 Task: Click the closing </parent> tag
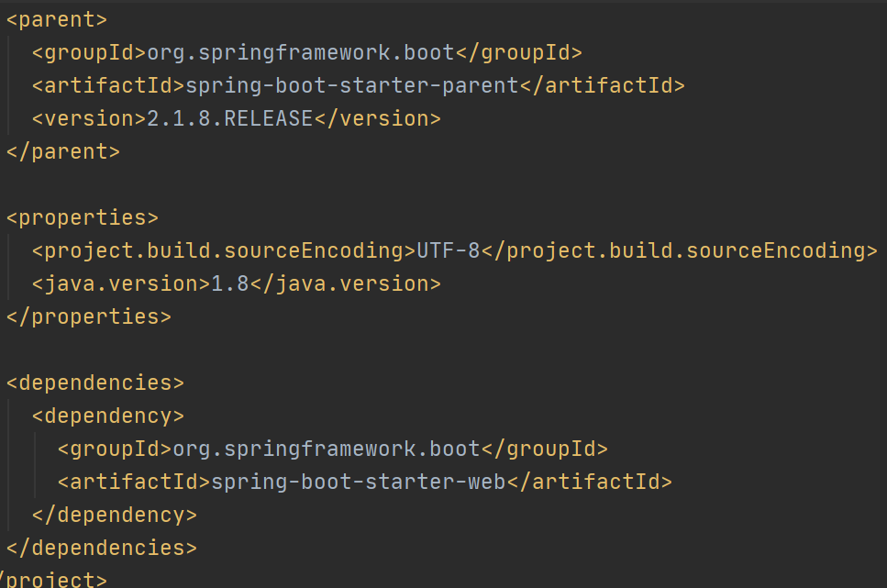[62, 152]
